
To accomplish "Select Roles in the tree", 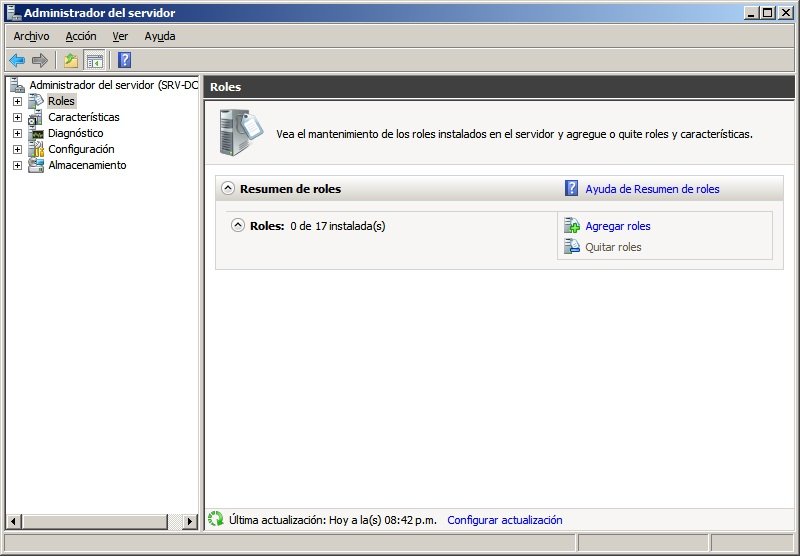I will coord(61,101).
